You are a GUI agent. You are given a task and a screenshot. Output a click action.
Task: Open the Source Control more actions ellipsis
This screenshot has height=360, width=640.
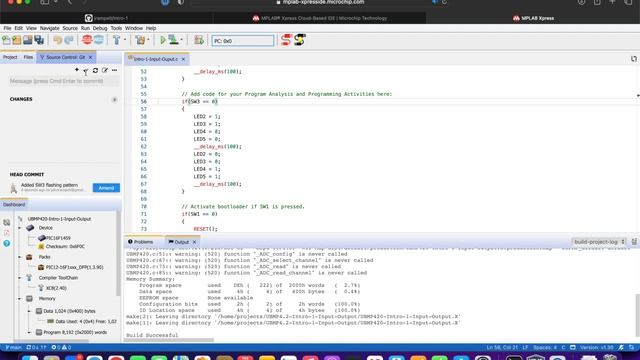[115, 70]
